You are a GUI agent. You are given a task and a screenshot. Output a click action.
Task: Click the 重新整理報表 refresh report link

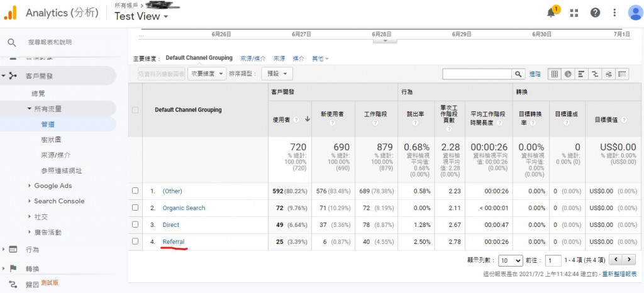pyautogui.click(x=619, y=274)
